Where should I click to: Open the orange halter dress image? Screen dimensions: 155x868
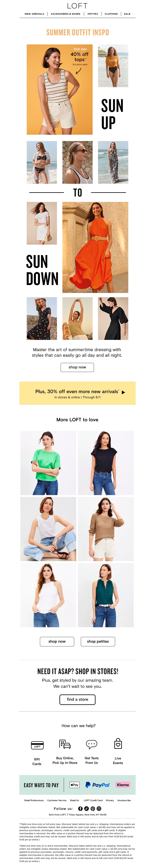tap(95, 247)
